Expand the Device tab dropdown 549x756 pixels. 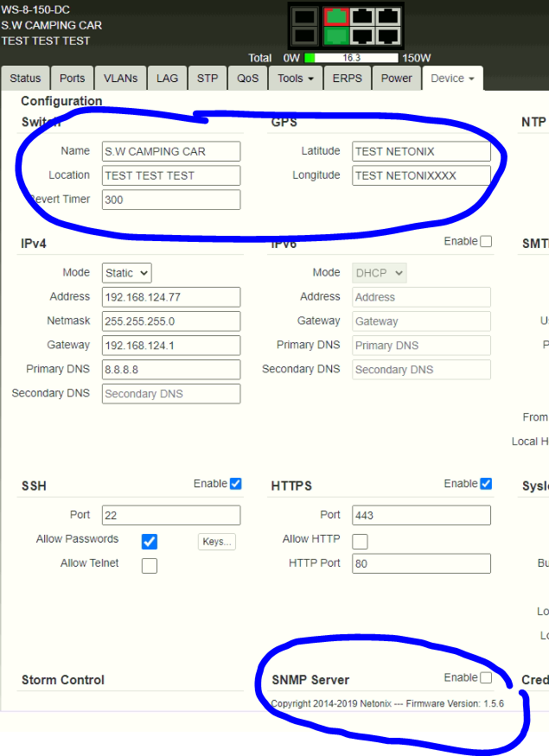452,78
